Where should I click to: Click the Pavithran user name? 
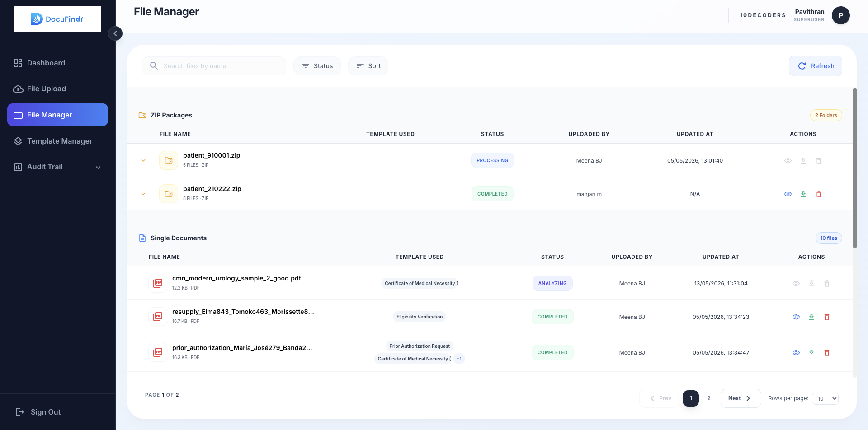click(810, 12)
